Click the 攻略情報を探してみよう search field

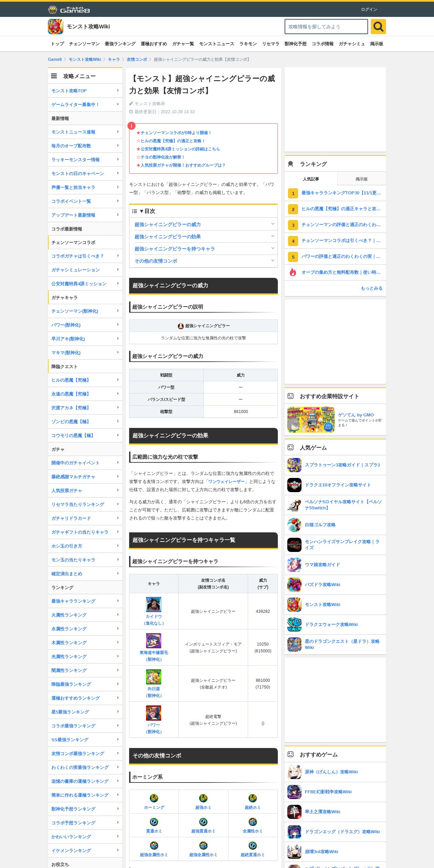[x=326, y=27]
